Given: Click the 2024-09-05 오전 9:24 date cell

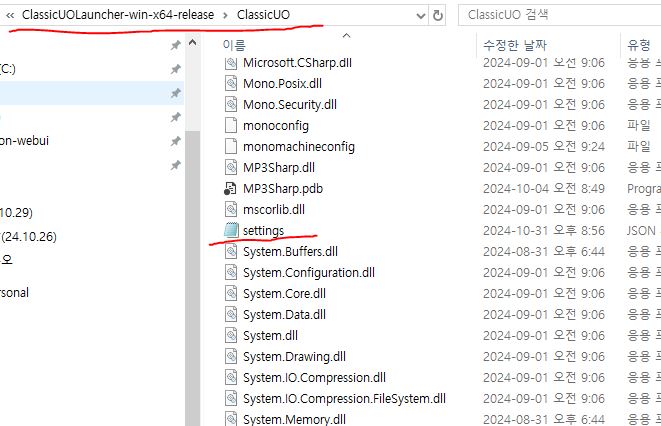Looking at the screenshot, I should pos(544,147).
